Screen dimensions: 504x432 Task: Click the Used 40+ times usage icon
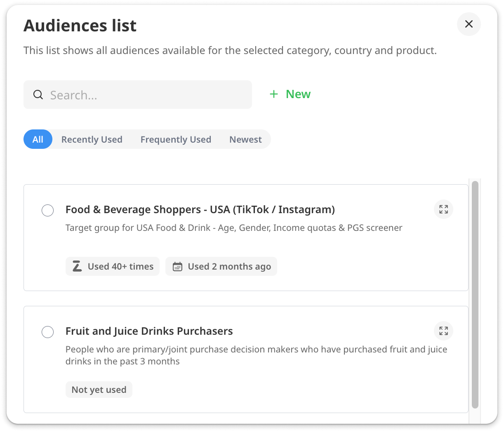(77, 266)
